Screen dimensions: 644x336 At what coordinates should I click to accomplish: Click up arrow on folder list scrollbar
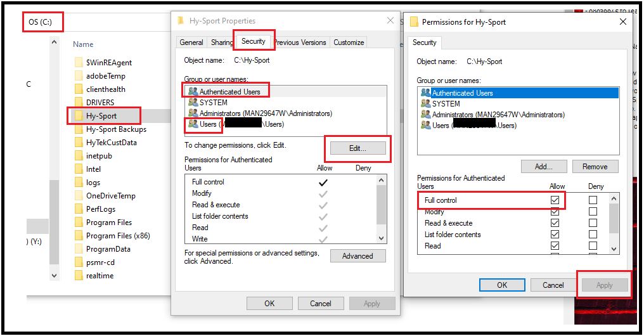pos(54,42)
